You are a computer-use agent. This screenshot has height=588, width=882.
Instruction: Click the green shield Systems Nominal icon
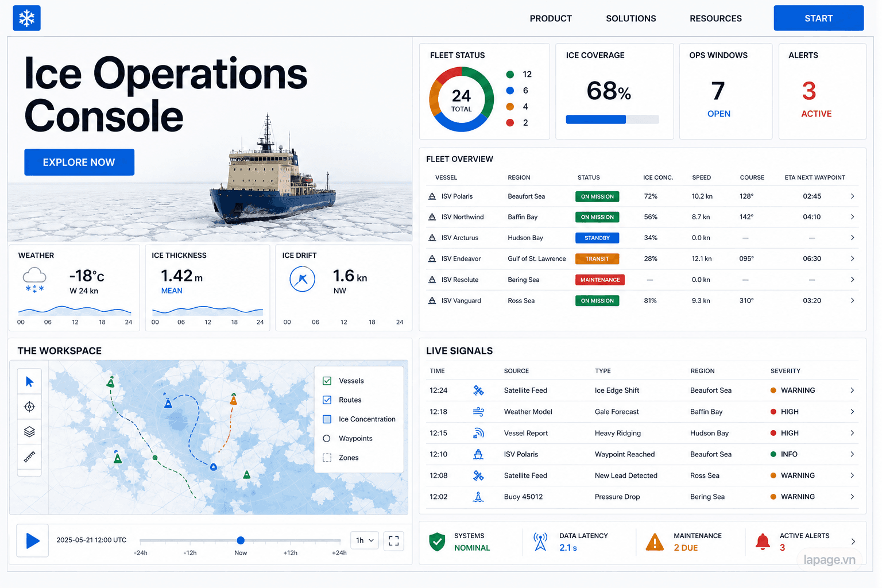(437, 541)
